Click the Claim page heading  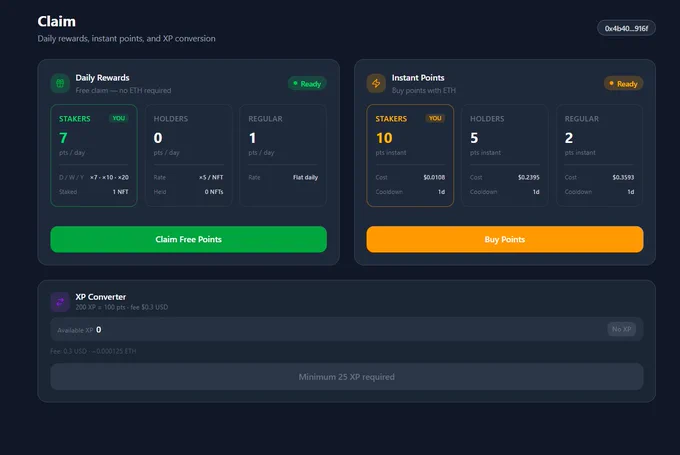tap(56, 21)
